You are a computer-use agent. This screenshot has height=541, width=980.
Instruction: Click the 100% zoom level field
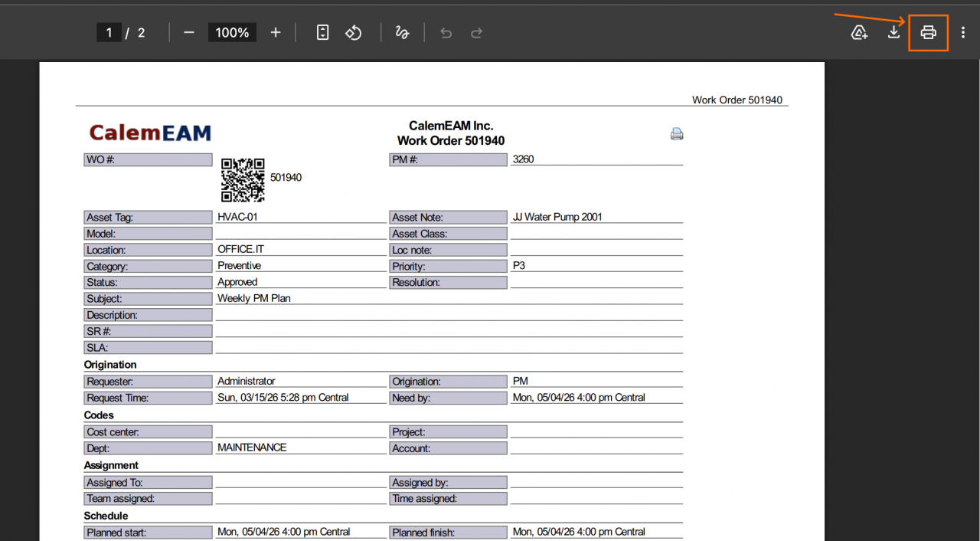coord(232,32)
